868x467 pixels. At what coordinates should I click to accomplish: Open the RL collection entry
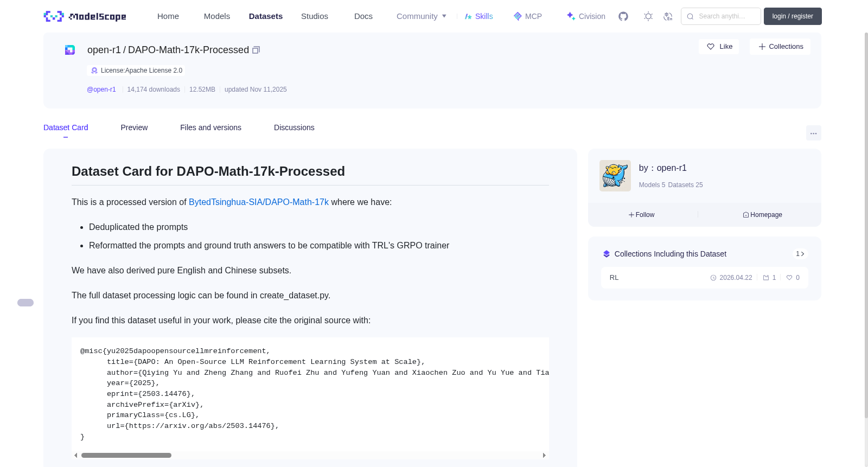point(704,278)
